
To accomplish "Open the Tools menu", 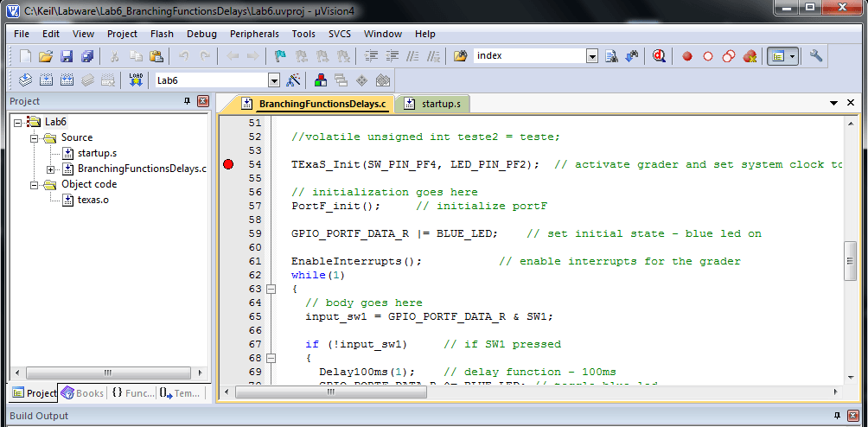I will click(303, 34).
